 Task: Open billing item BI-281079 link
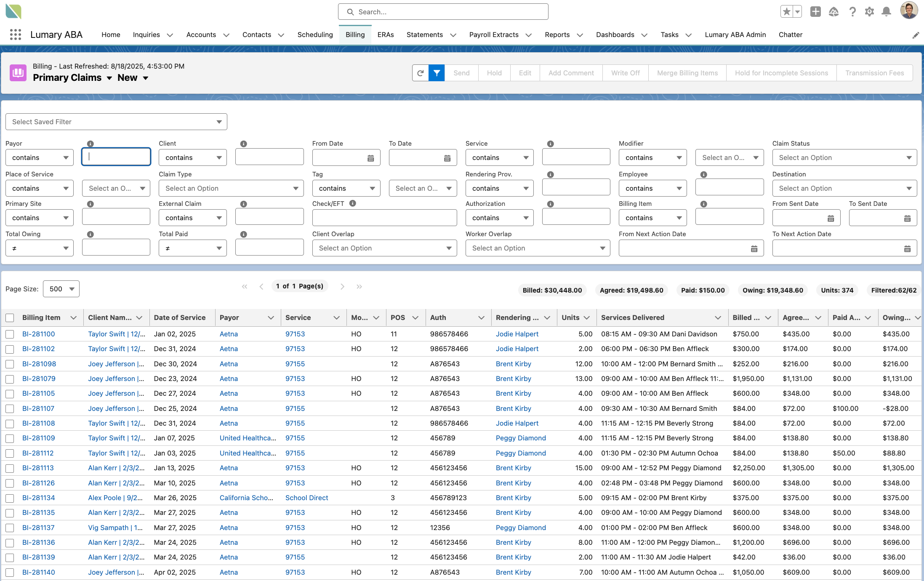tap(39, 378)
